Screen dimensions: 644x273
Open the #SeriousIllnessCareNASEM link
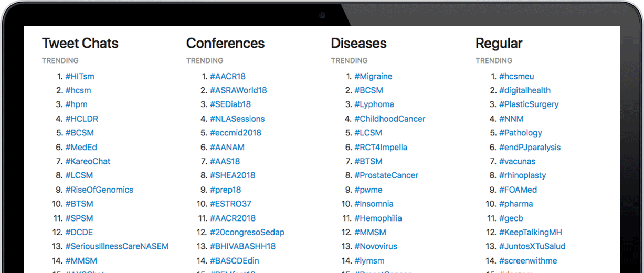click(x=117, y=246)
